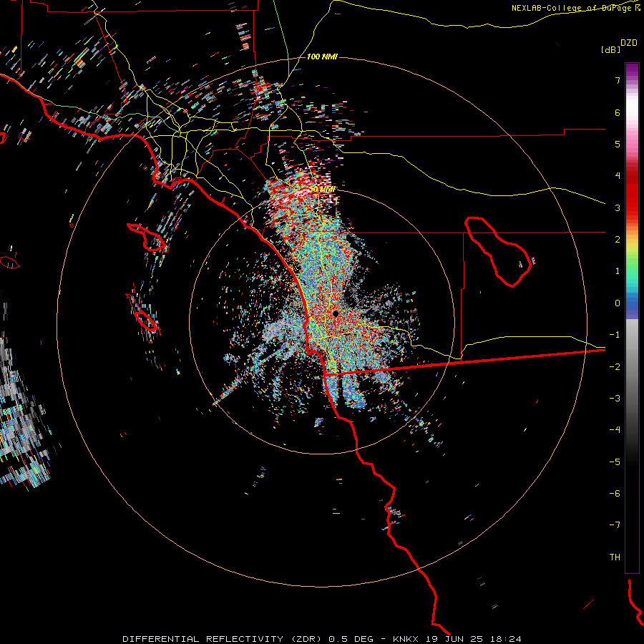Click the purple top of the color bar
The height and width of the screenshot is (644, 644).
(632, 70)
